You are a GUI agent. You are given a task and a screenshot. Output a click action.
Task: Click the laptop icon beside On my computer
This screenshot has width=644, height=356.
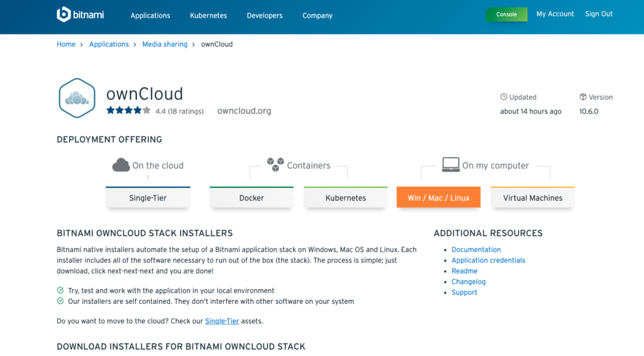pyautogui.click(x=450, y=165)
